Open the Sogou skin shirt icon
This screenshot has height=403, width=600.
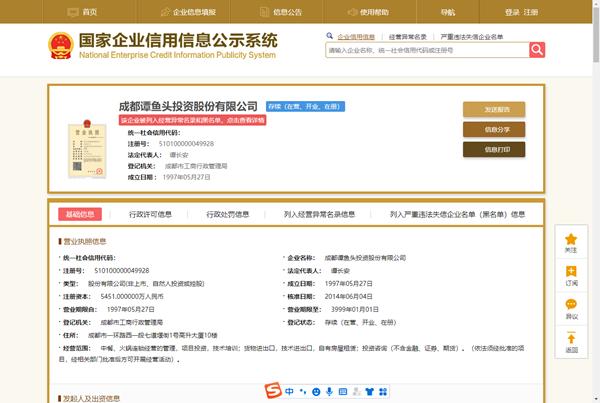(x=370, y=392)
